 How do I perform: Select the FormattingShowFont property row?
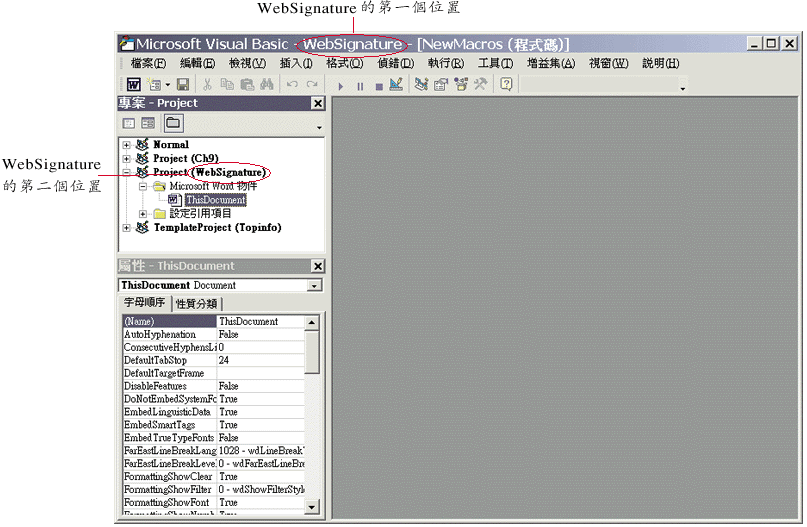[214, 503]
